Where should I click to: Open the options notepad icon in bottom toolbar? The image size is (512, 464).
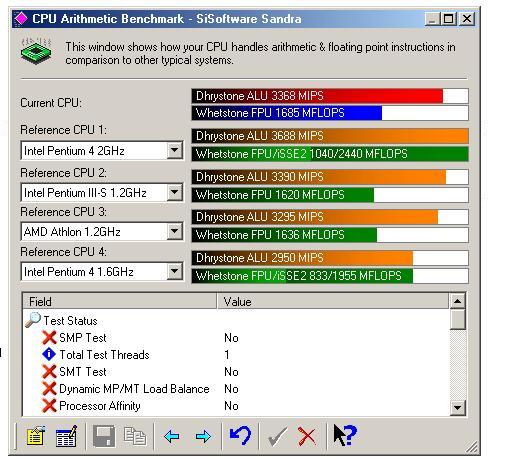[36, 436]
